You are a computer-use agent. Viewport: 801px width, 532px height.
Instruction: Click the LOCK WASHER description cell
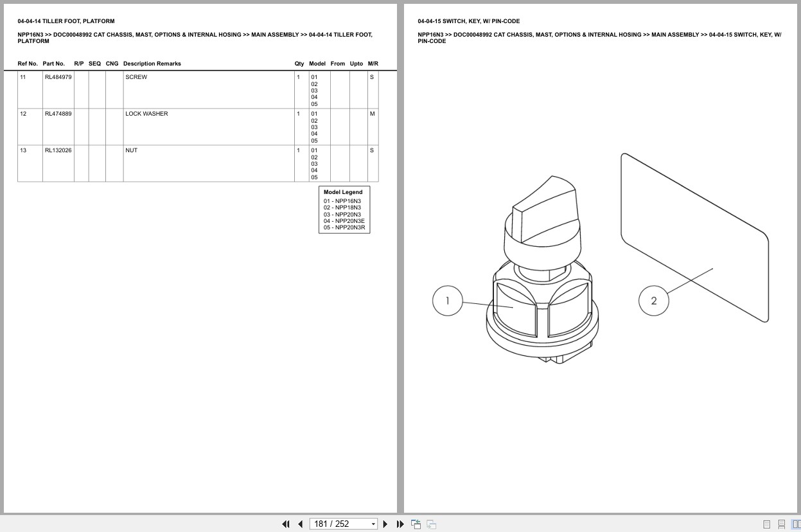[209, 127]
